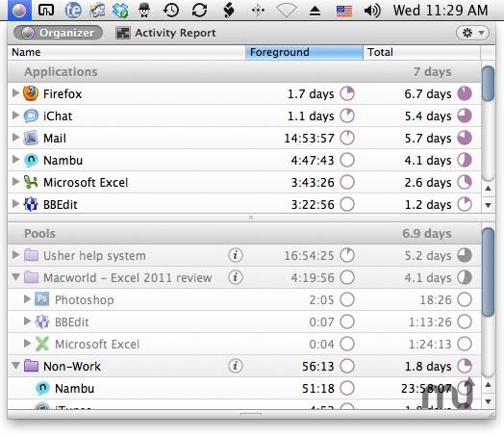The height and width of the screenshot is (438, 504).
Task: Click the Non-Work folder icon
Action: click(31, 366)
